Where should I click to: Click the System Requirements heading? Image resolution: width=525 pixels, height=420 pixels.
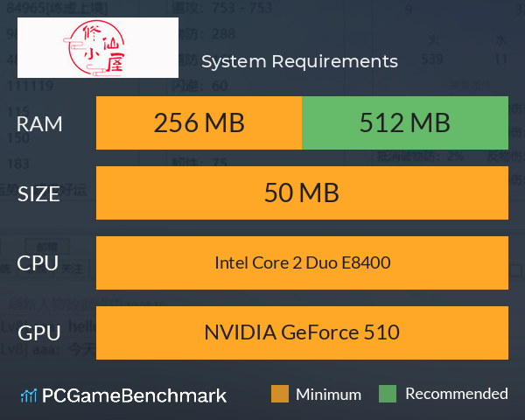(x=299, y=61)
